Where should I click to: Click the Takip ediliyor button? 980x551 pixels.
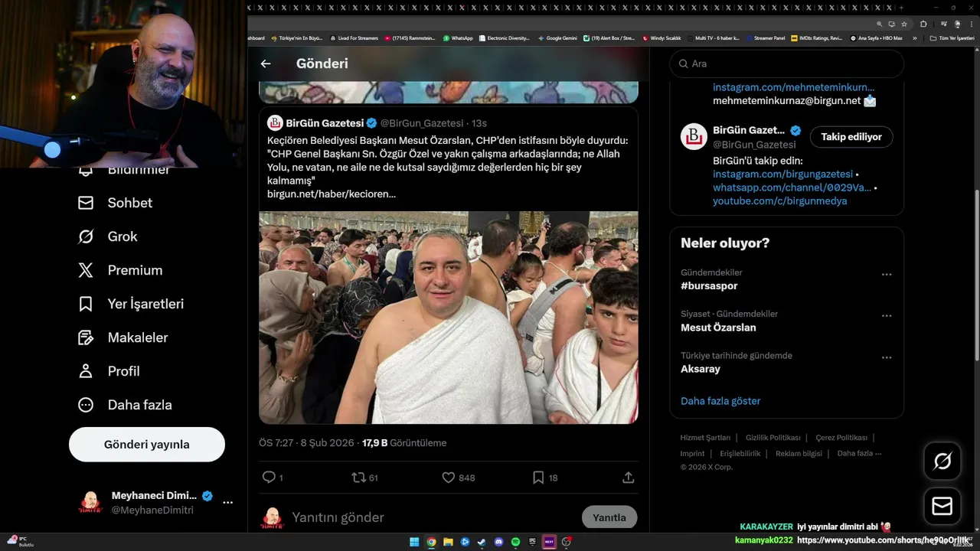click(x=851, y=137)
